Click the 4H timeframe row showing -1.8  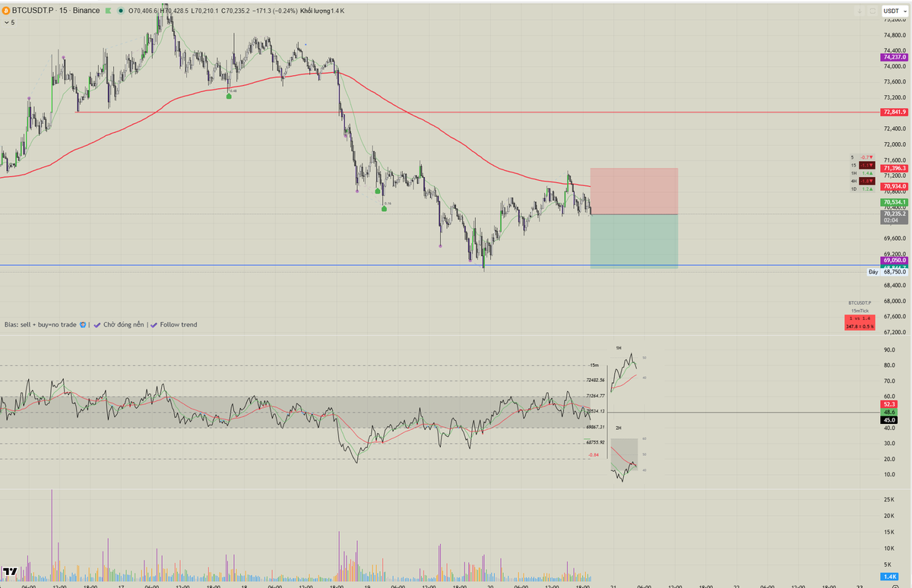click(863, 181)
